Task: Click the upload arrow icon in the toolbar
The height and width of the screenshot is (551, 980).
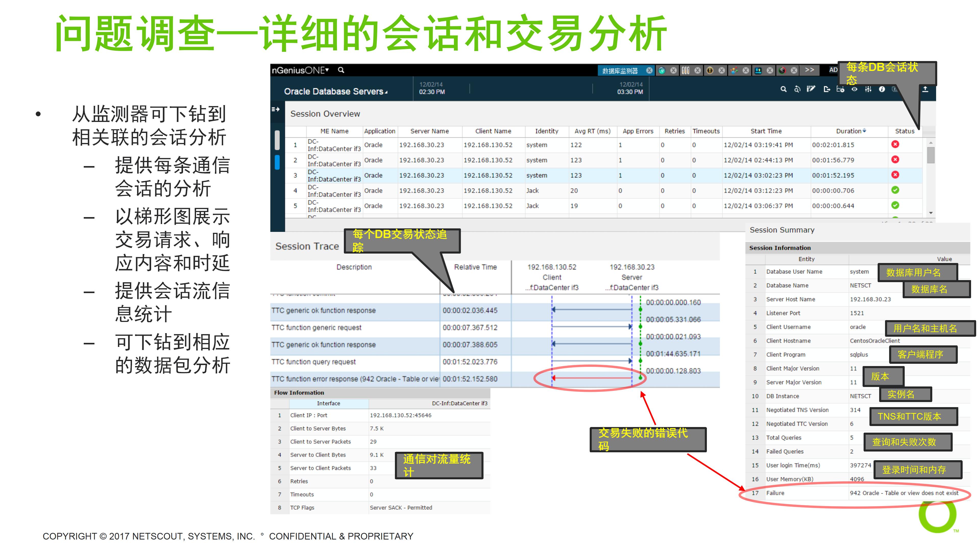Action: [x=925, y=89]
